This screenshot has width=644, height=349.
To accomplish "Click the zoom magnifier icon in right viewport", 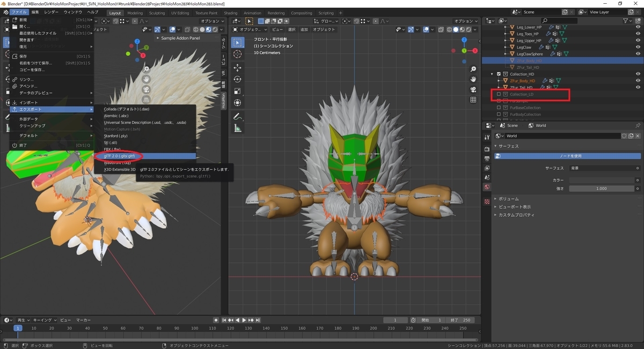I will pyautogui.click(x=473, y=70).
